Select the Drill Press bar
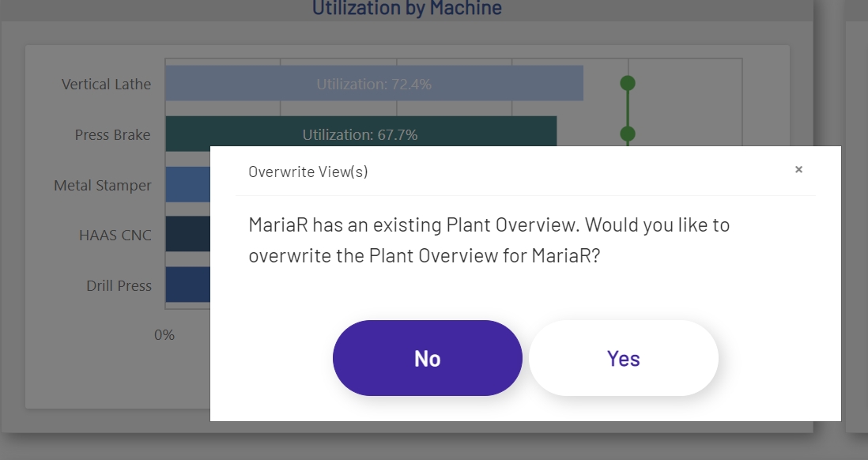The width and height of the screenshot is (868, 460). [187, 285]
